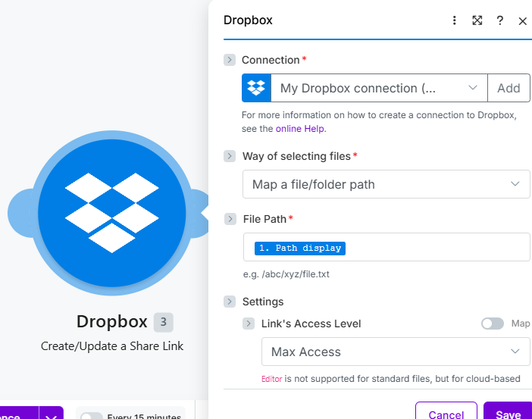Save the Dropbox module settings

508,411
